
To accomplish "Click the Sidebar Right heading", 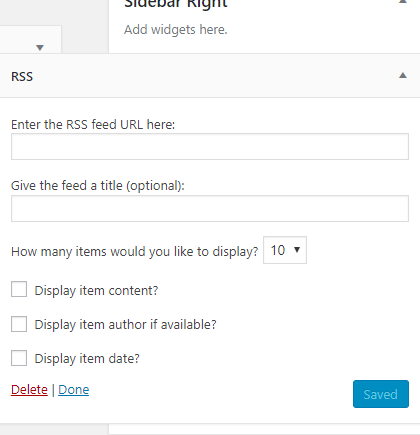I will 176,4.
